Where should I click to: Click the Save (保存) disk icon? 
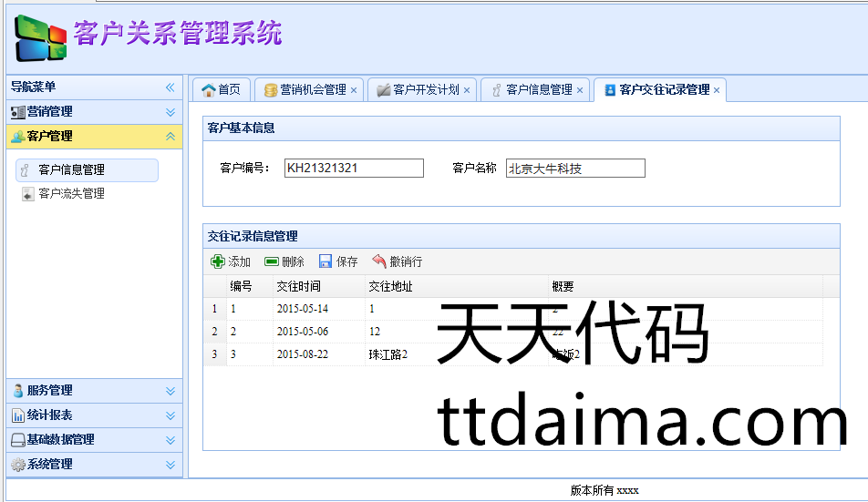325,261
